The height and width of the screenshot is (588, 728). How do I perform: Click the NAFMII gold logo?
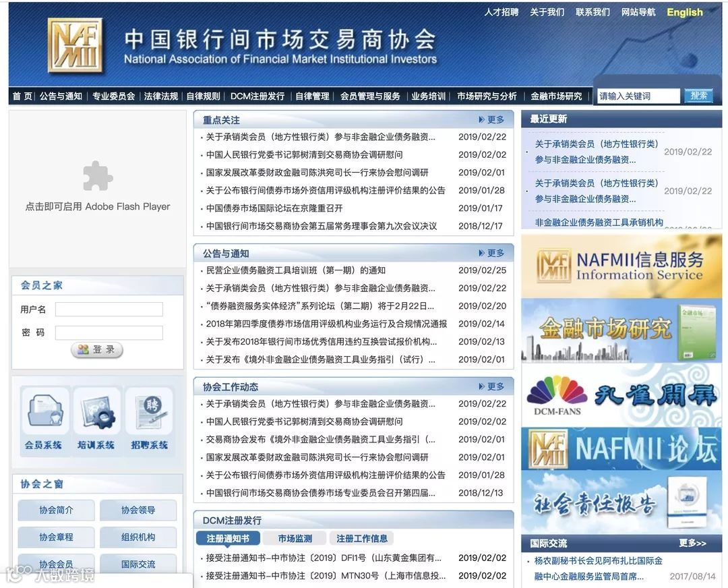[75, 45]
